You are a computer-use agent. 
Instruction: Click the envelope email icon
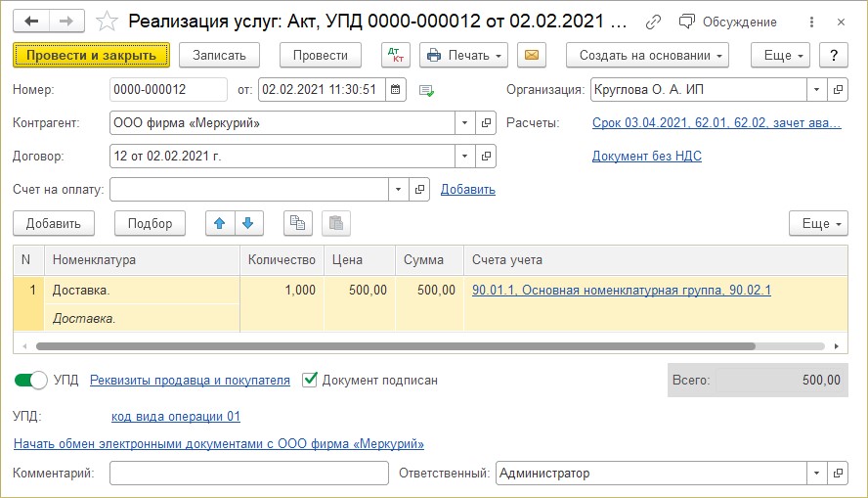tap(531, 55)
